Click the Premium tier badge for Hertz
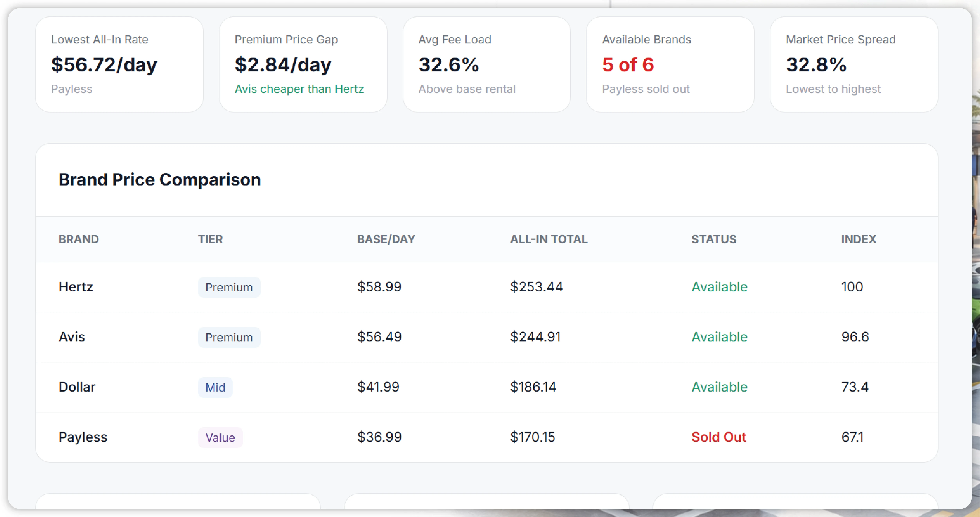This screenshot has width=980, height=517. coord(229,287)
